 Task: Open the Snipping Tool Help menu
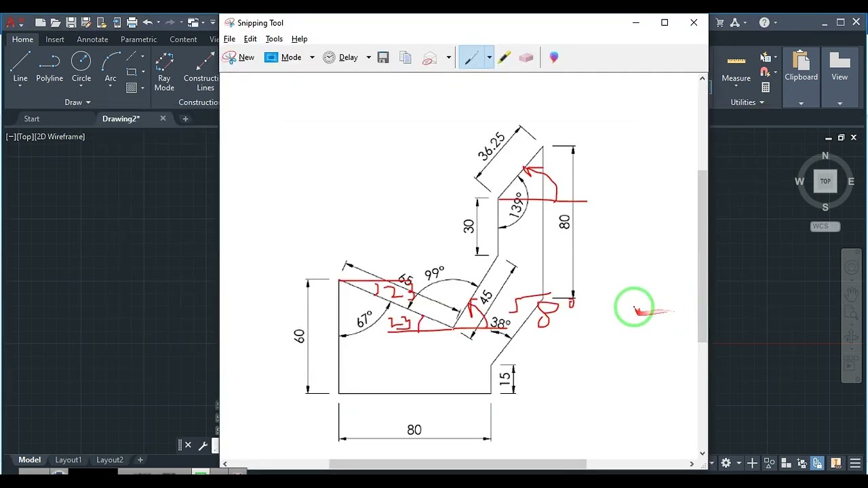click(x=299, y=39)
